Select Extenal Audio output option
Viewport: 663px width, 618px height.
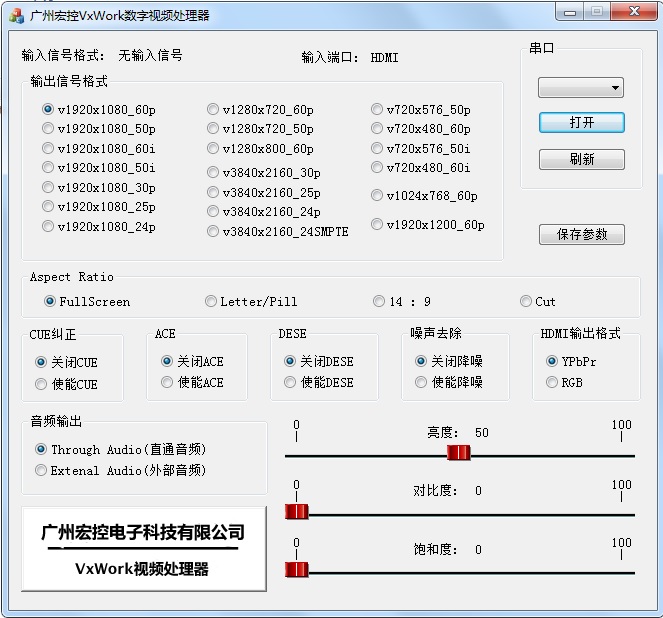(41, 470)
